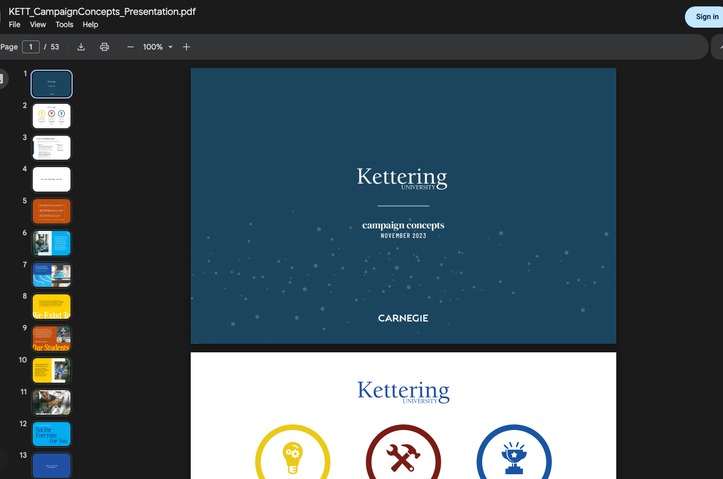This screenshot has width=723, height=479.
Task: Click the 'campaign concepts' title text
Action: (403, 225)
